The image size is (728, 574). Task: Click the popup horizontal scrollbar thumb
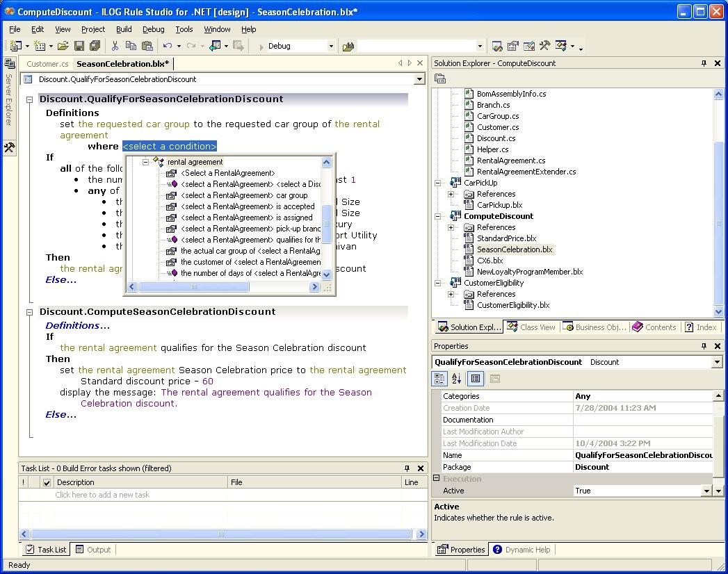193,287
